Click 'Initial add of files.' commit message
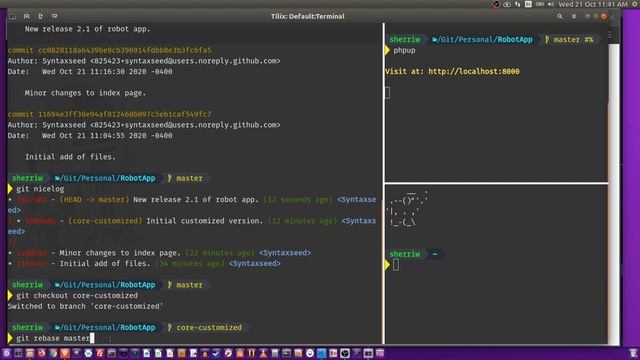Screen dimensions: 640x360 70,157
